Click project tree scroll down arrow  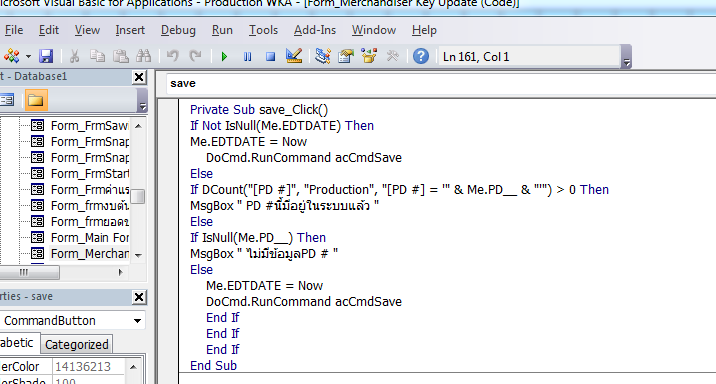click(138, 255)
